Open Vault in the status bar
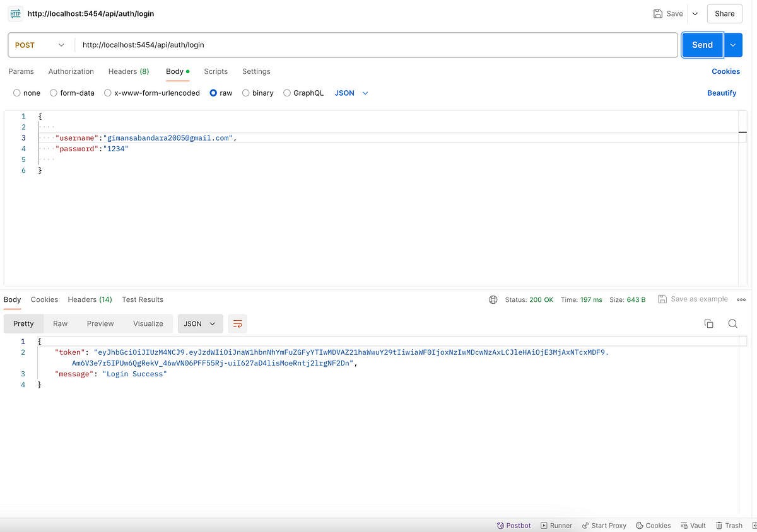Screen dimensions: 757x532 [x=693, y=525]
